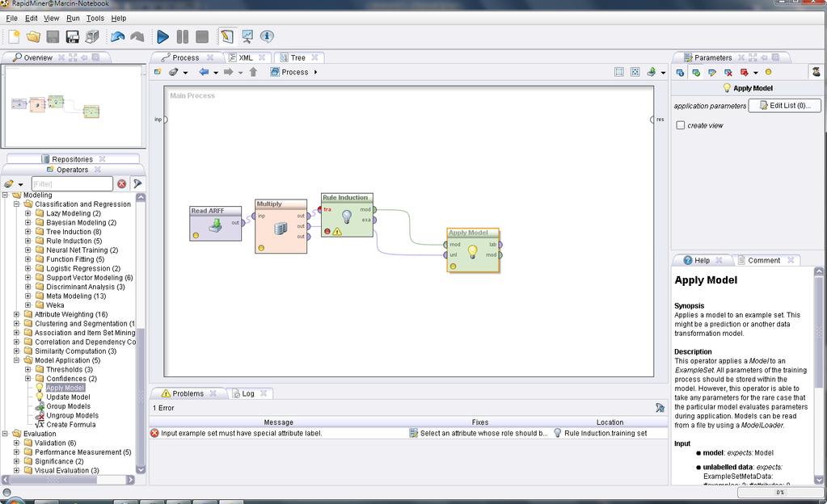Open the Edit menu

[x=31, y=18]
